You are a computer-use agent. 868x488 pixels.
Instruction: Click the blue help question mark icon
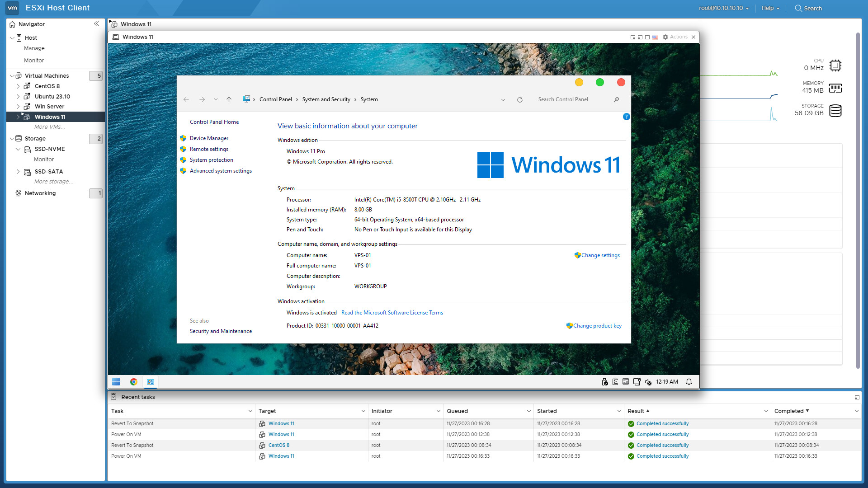point(626,117)
